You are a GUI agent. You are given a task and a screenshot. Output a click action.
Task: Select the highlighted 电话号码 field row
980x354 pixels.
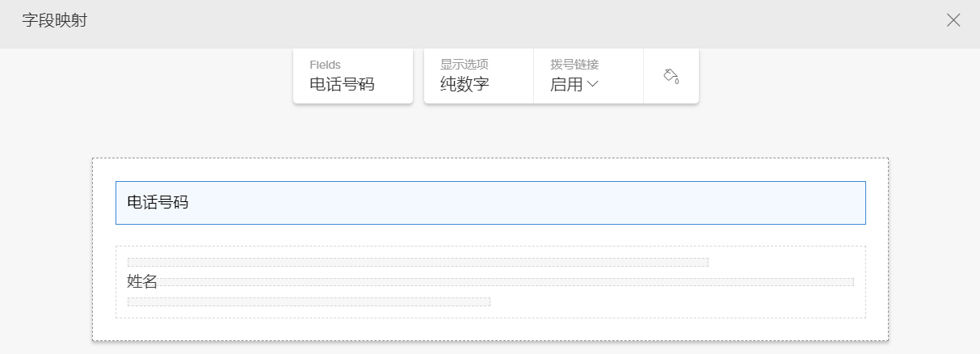[490, 203]
